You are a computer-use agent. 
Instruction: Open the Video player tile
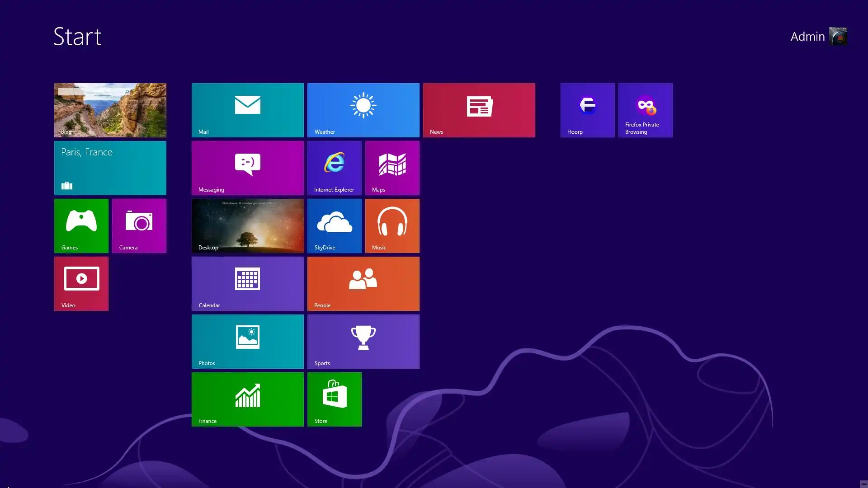tap(81, 283)
